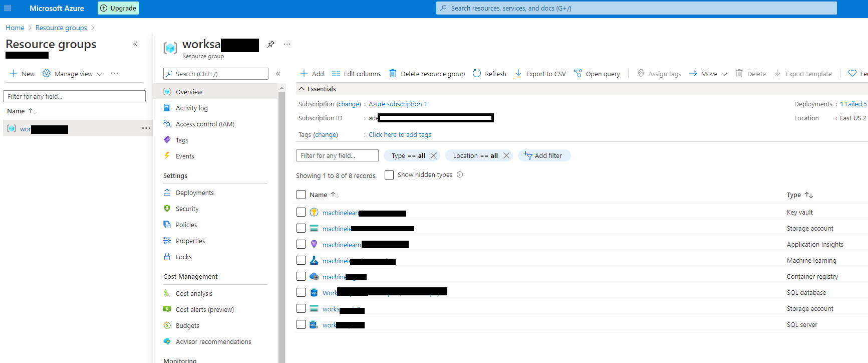Click Delete resource group trash icon

click(x=393, y=73)
